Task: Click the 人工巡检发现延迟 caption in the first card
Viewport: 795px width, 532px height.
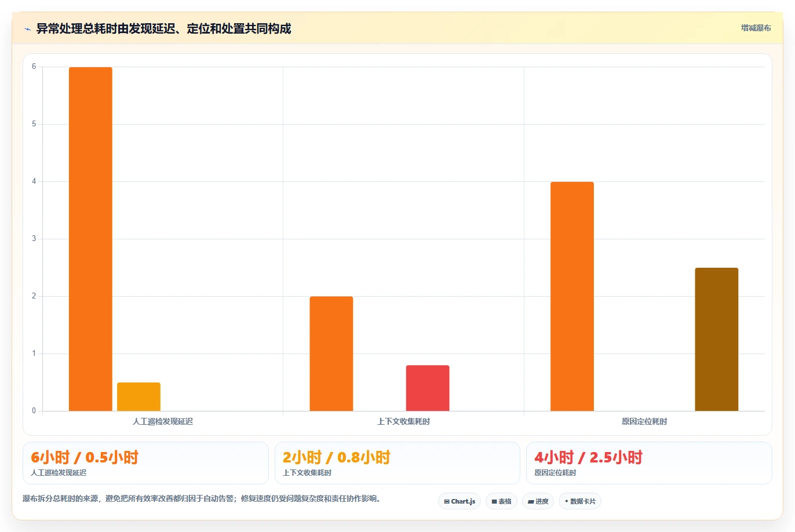Action: point(59,473)
